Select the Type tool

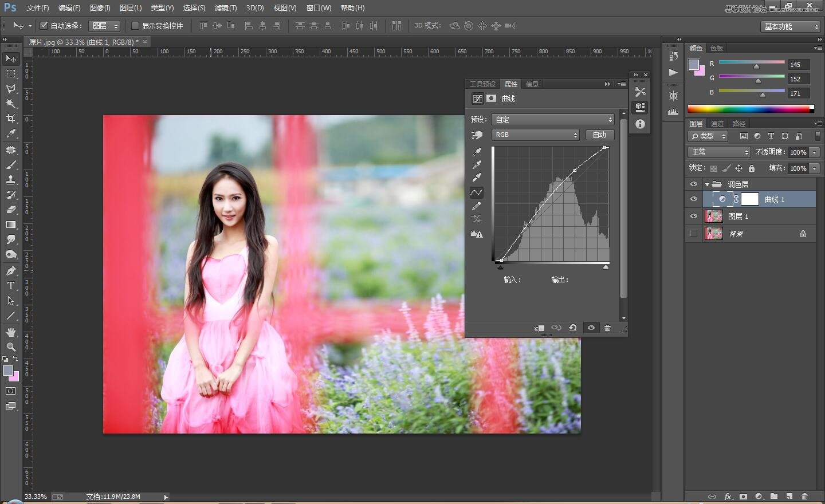click(11, 286)
